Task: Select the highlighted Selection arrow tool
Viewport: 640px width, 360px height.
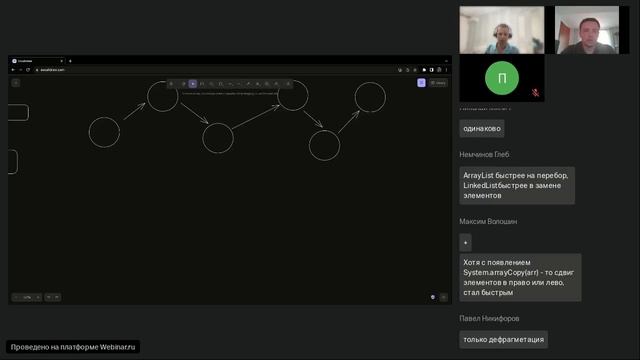Action: 193,84
